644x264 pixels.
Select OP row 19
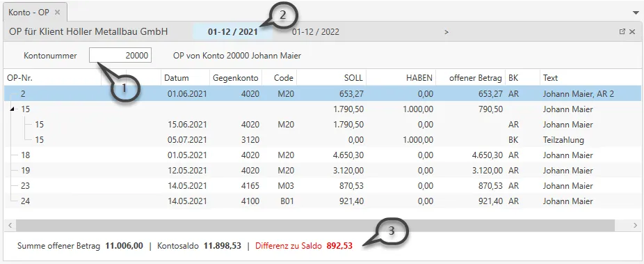323,171
